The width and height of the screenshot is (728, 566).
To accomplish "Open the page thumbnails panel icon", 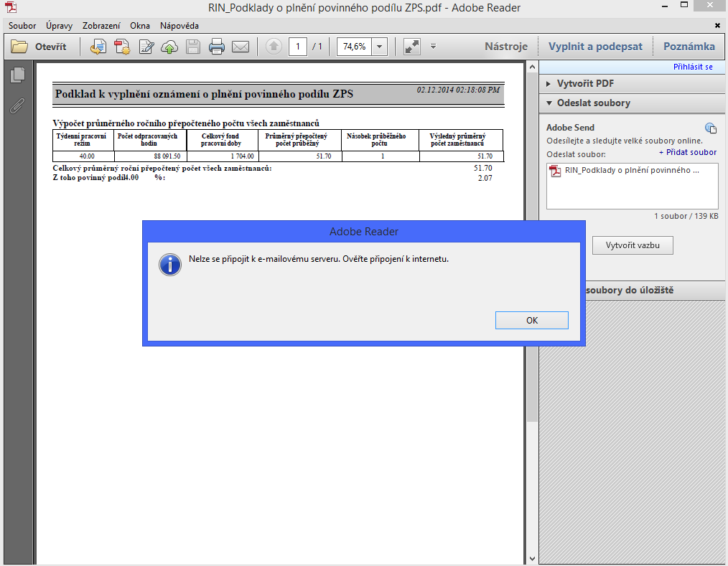I will (18, 75).
